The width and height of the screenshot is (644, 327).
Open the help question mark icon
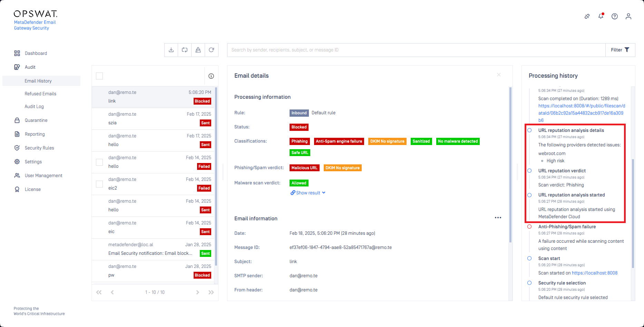pyautogui.click(x=615, y=16)
